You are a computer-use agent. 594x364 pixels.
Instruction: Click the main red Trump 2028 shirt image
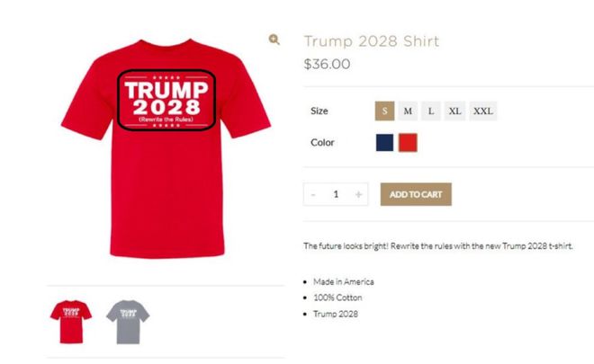tap(166, 148)
